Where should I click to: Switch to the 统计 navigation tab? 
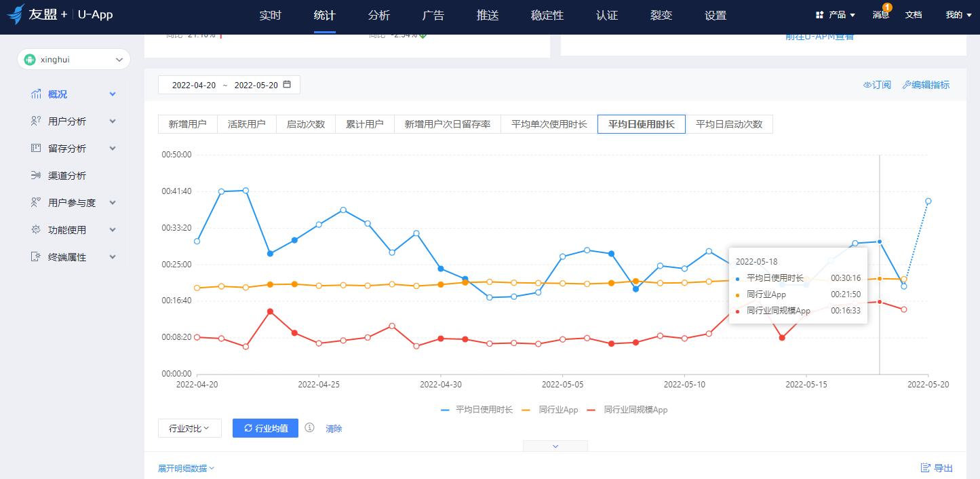[x=324, y=15]
